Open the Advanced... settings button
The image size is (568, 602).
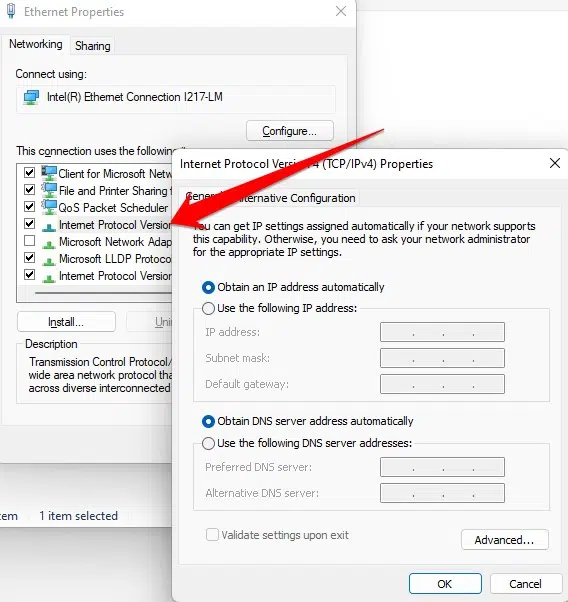coord(505,540)
